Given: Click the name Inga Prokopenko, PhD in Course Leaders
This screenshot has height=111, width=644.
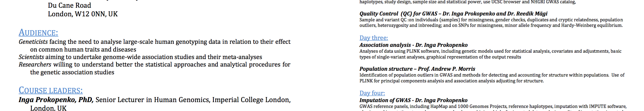Looking at the screenshot, I should pyautogui.click(x=56, y=100).
